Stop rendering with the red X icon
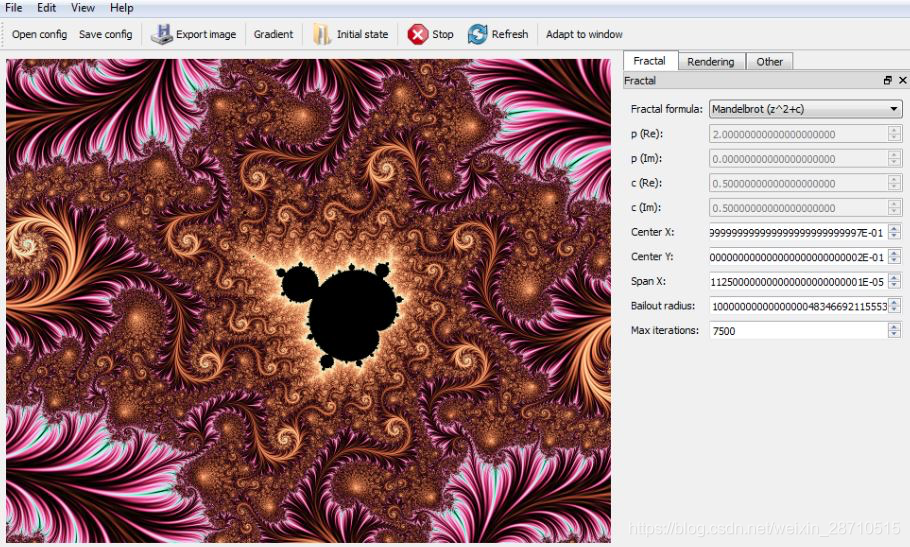The image size is (910, 547). click(x=417, y=34)
